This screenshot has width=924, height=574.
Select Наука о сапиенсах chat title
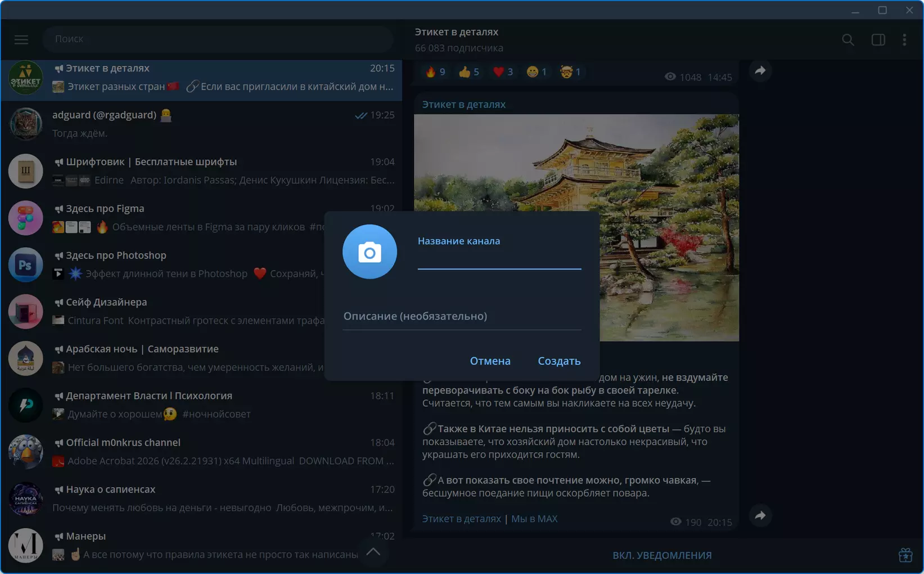(111, 490)
